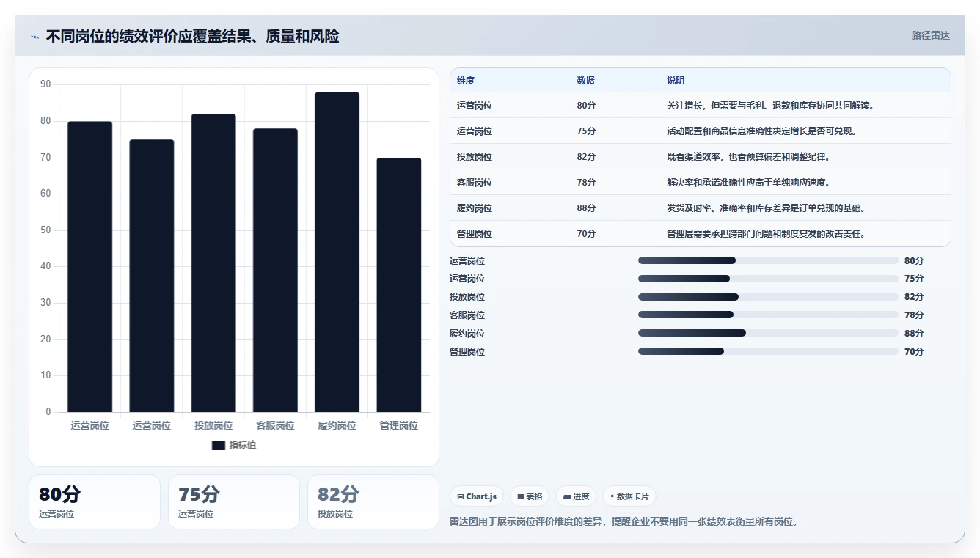Click the 70分 cell in the table
The image size is (980, 558).
coord(586,234)
